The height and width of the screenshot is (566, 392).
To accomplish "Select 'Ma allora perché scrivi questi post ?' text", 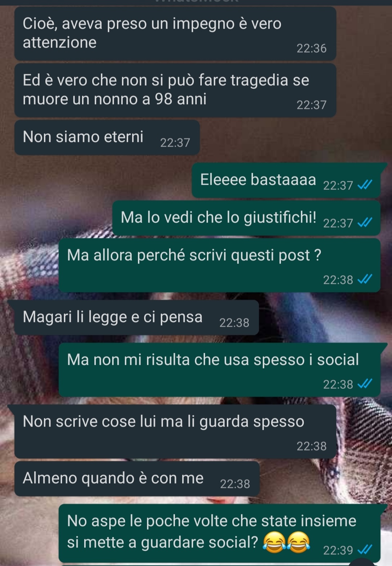I will [194, 255].
